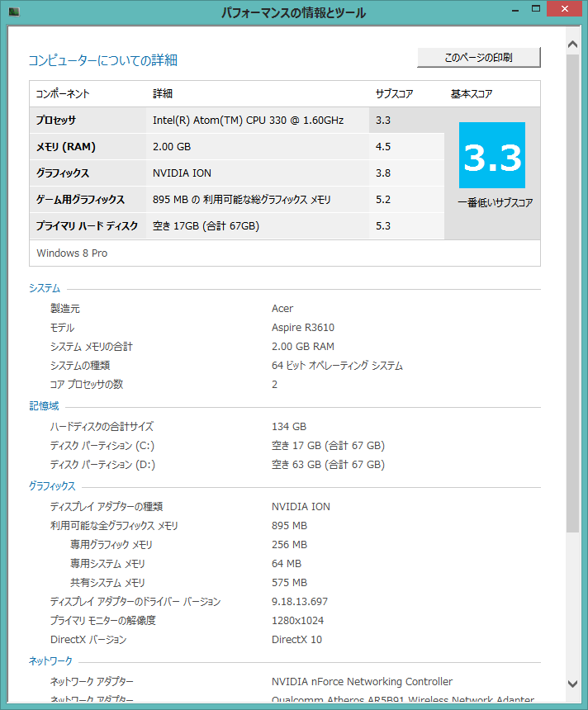This screenshot has height=710, width=588.
Task: Click 空き 63 GB (合計 67 GB) value
Action: 328,465
